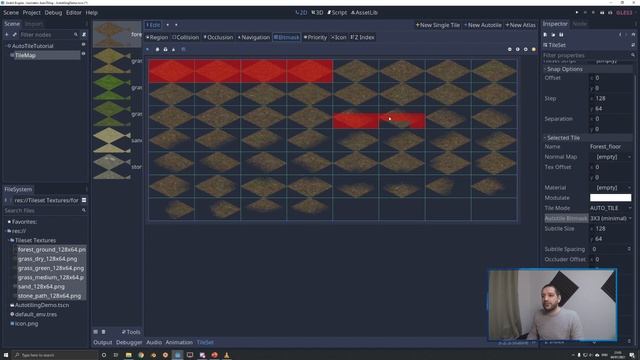
Task: Select the forest tile thumbnail in tileset list
Action: (111, 34)
